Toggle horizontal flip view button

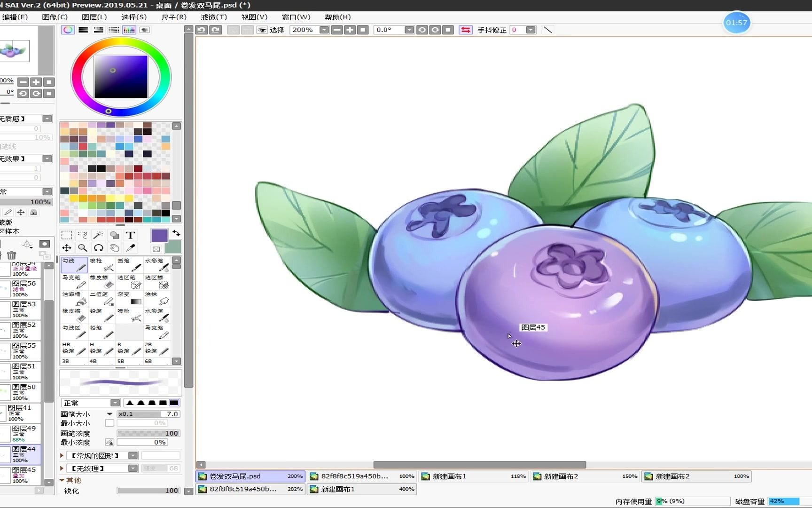(465, 30)
